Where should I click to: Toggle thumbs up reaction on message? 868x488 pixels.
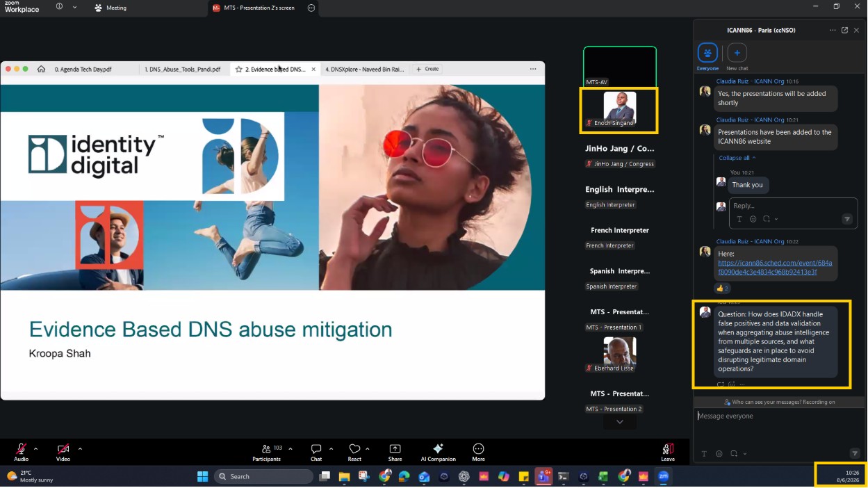pyautogui.click(x=723, y=288)
